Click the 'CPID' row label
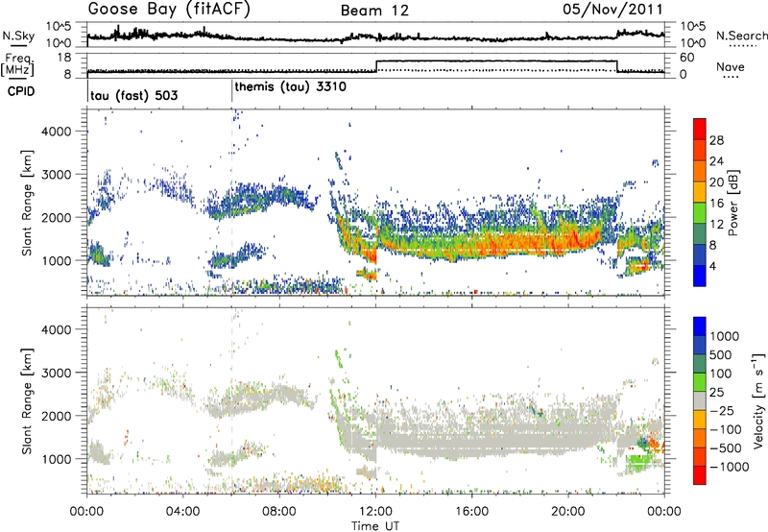Viewport: 768px width, 532px height. pyautogui.click(x=21, y=91)
